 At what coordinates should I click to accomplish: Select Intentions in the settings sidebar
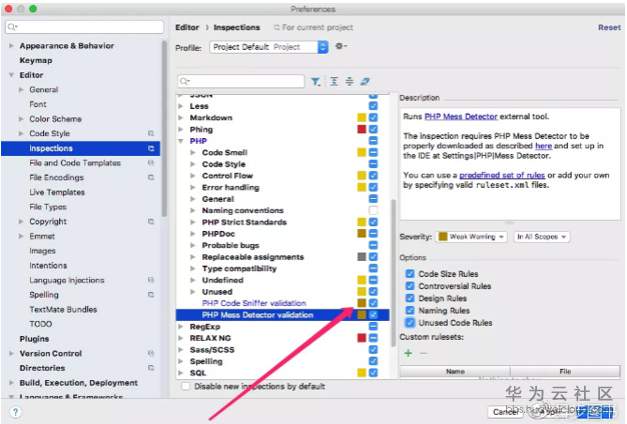click(x=48, y=265)
